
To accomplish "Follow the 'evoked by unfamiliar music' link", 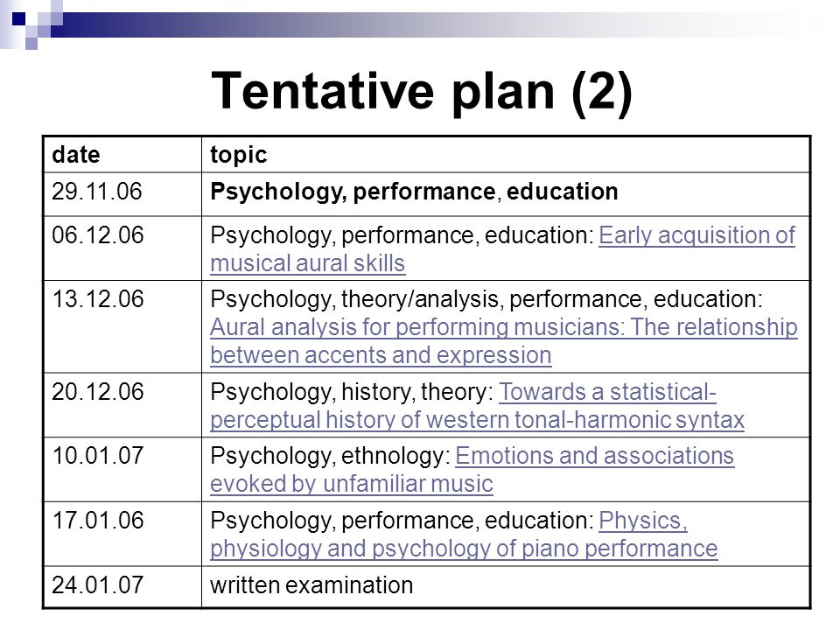I will click(352, 484).
